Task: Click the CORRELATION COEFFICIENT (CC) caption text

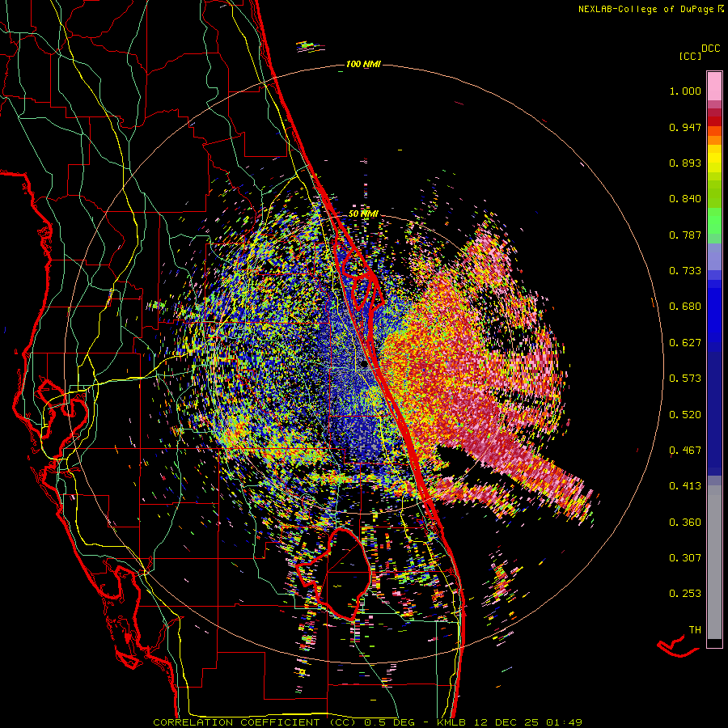Action: pos(255,722)
